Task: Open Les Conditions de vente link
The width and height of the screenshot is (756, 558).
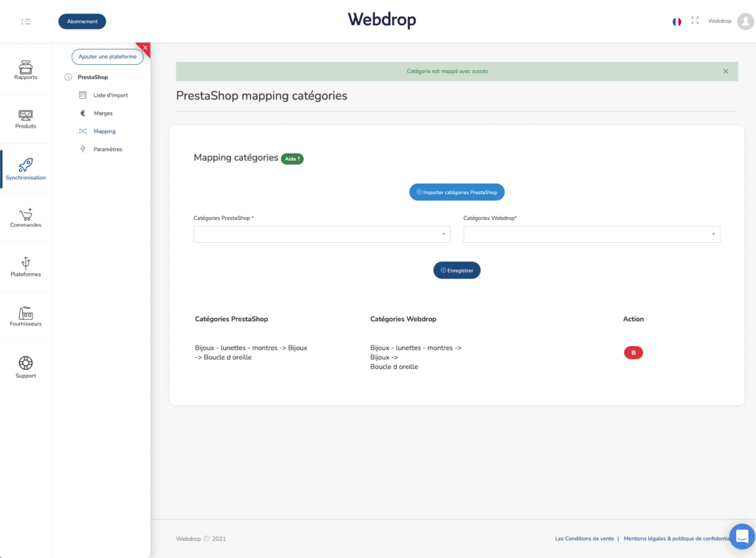Action: click(584, 539)
